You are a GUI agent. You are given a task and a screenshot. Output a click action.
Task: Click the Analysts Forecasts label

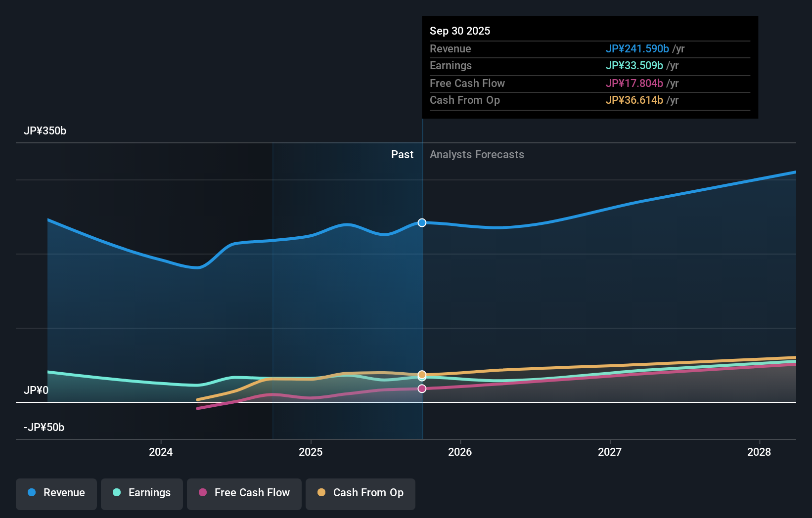(477, 154)
